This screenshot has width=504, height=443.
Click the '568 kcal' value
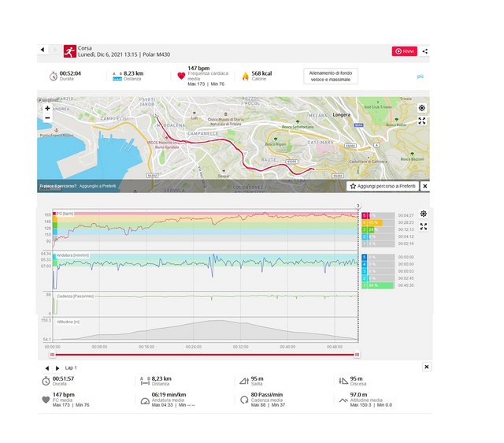[261, 73]
